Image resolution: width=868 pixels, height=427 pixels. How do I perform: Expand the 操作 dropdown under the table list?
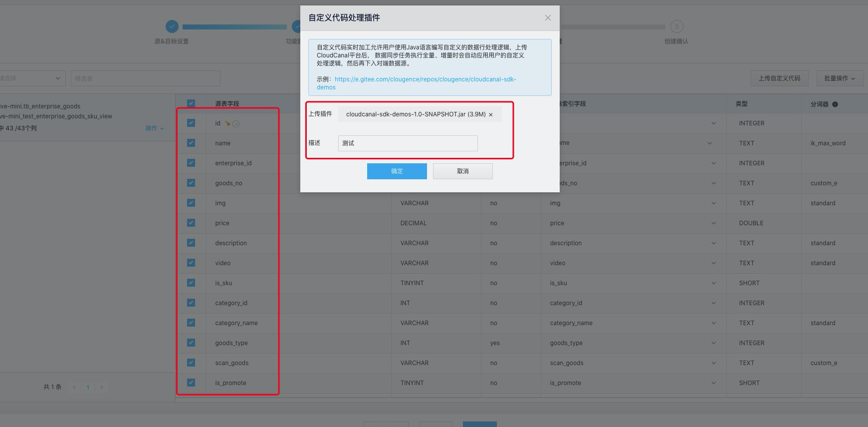tap(155, 128)
